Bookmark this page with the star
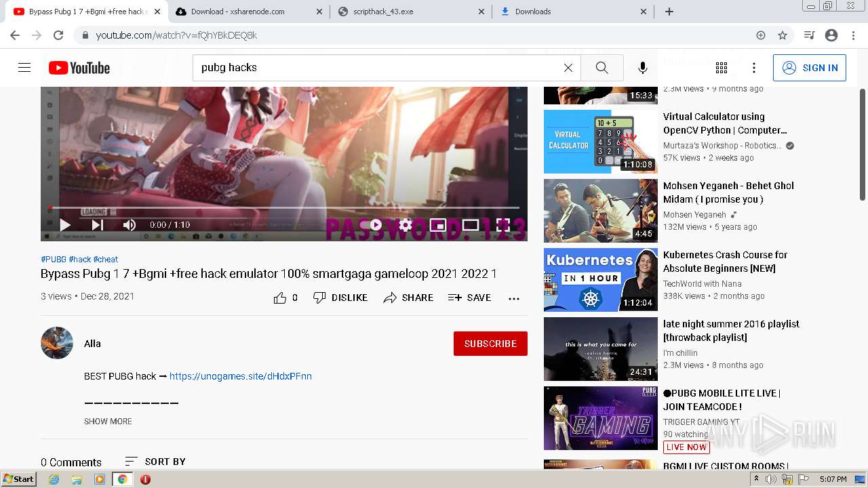868x488 pixels. coord(783,35)
